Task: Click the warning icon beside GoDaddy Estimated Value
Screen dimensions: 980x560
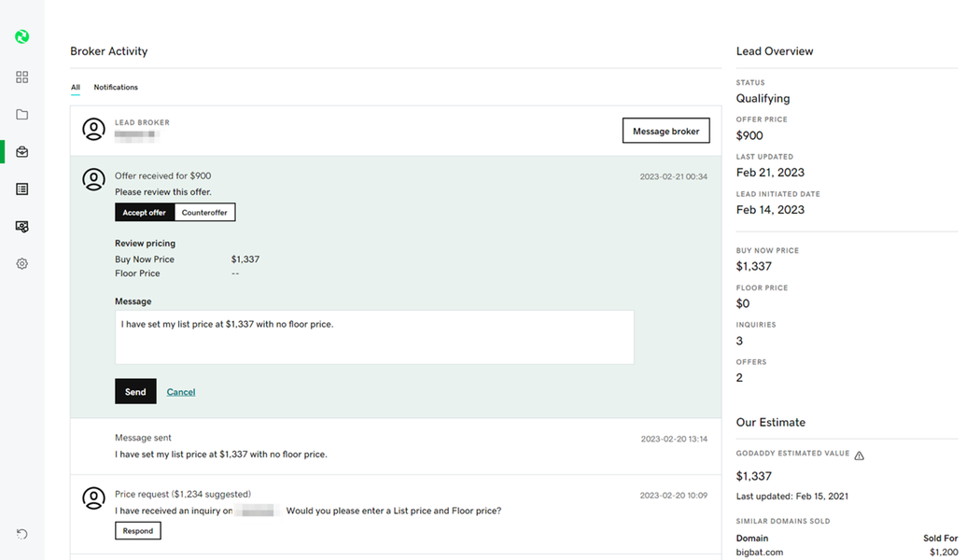Action: pyautogui.click(x=859, y=455)
